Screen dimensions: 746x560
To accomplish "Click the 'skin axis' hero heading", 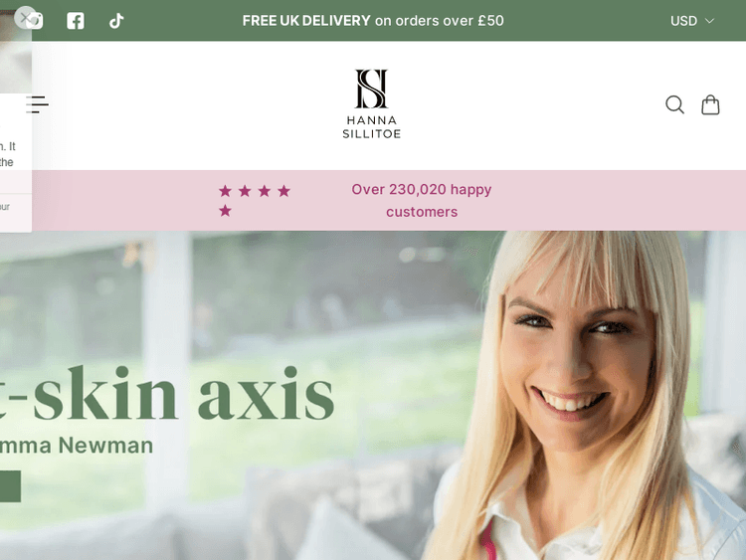I will pos(167,394).
